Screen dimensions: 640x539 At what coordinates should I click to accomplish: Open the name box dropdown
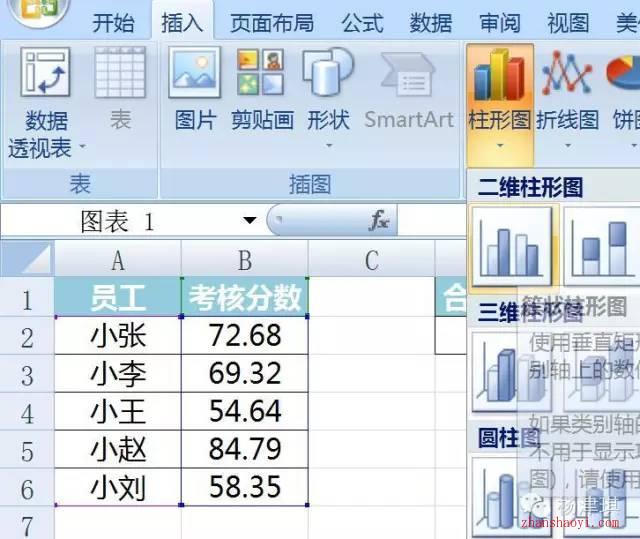[250, 221]
